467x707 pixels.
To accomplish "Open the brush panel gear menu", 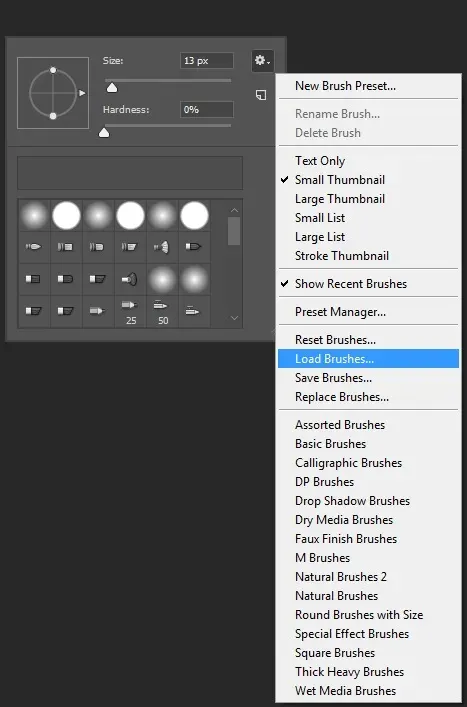I will pyautogui.click(x=262, y=60).
